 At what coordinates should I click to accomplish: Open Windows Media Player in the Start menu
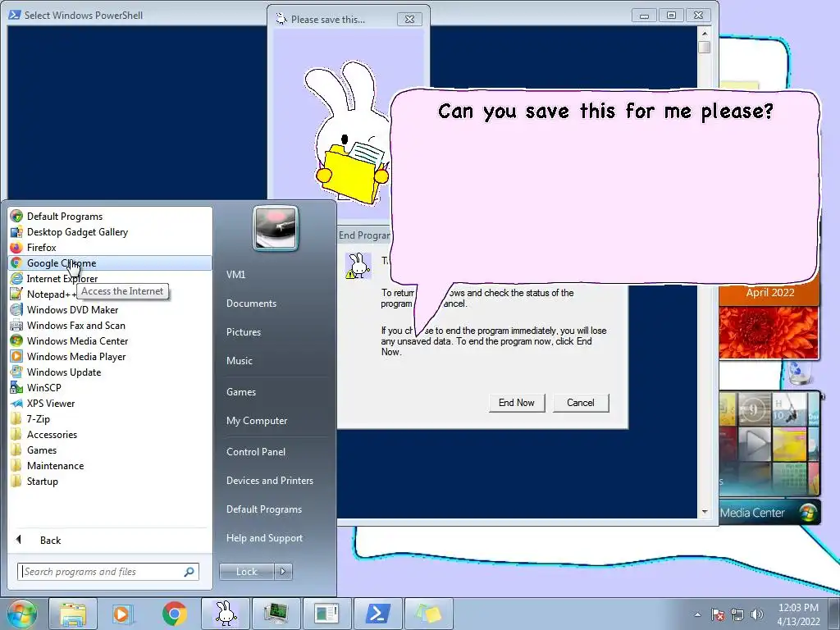[110, 356]
